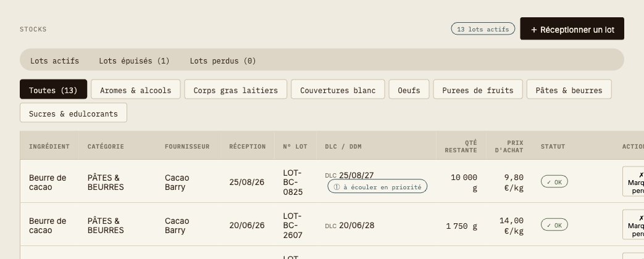
Task: Switch to Lots perdus (0) tab
Action: coord(223,61)
